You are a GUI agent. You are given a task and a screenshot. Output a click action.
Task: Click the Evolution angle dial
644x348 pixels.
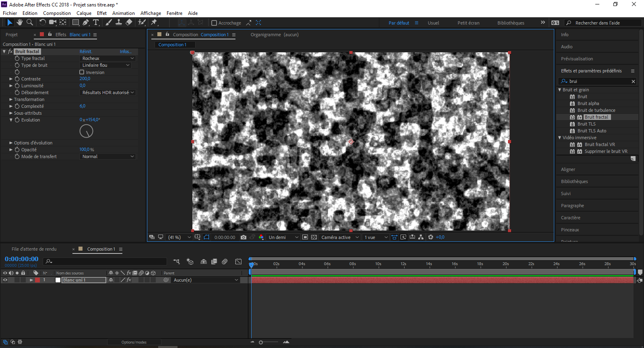point(87,131)
